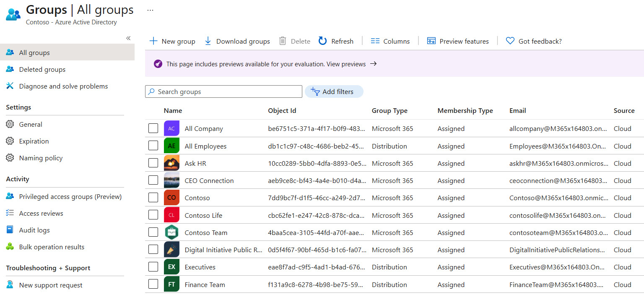The height and width of the screenshot is (295, 644).
Task: Click the Download groups arrow icon
Action: [208, 41]
